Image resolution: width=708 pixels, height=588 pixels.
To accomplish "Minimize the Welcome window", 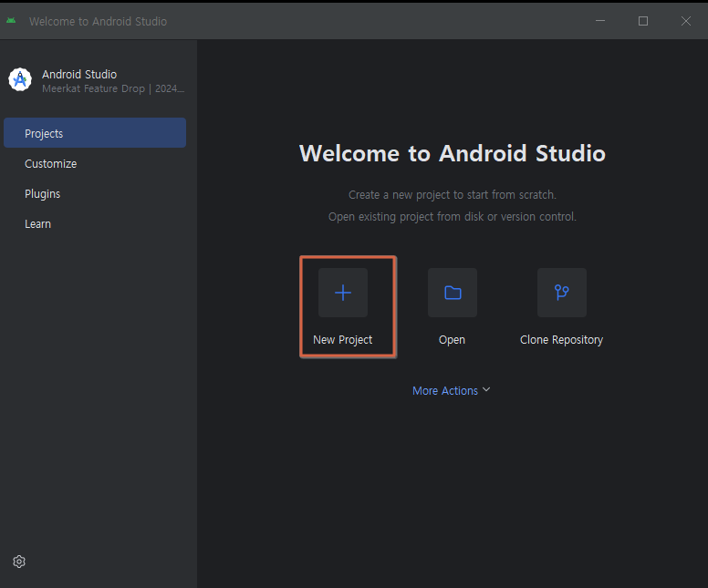I will tap(600, 21).
